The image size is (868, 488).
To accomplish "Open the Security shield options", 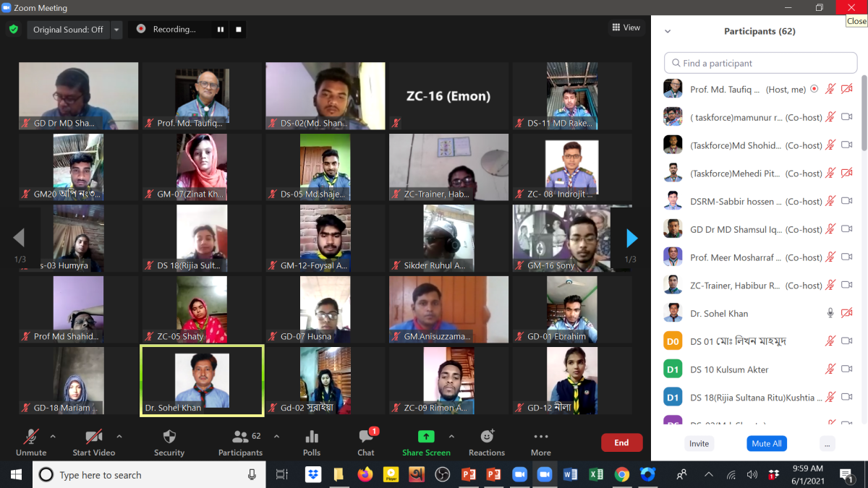I will pyautogui.click(x=169, y=442).
